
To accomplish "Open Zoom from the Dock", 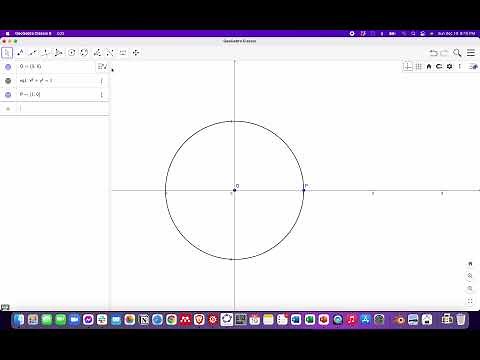I will [x=74, y=320].
